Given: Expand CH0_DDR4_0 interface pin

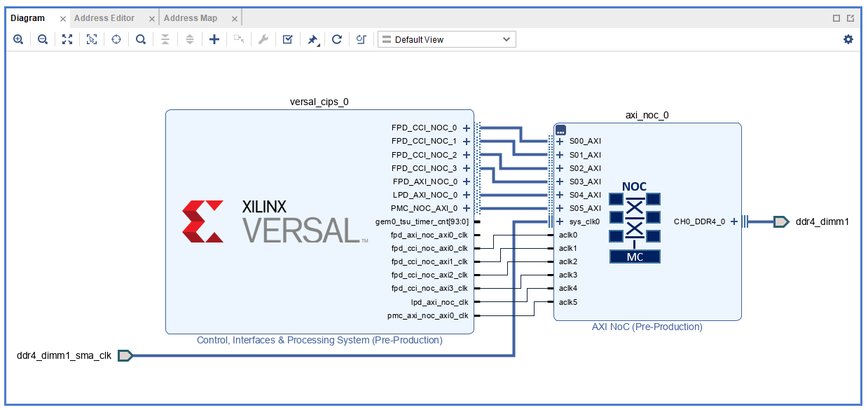Looking at the screenshot, I should point(734,221).
